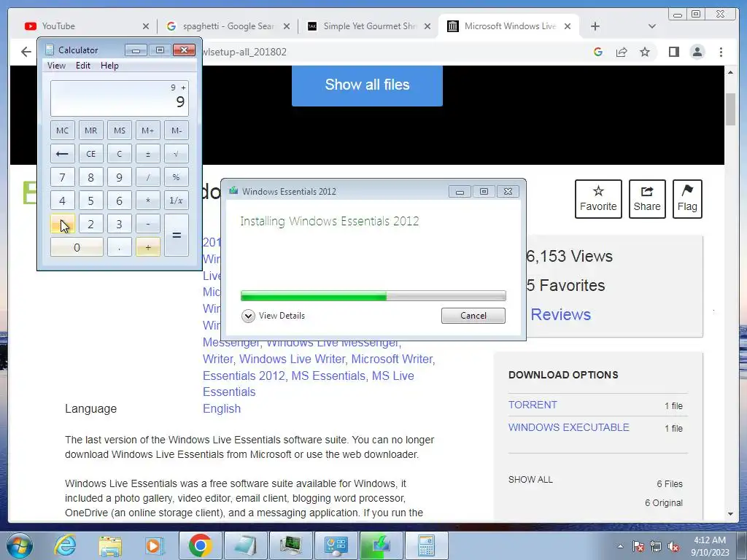Open Calculator View menu
Viewport: 747px width, 560px height.
pyautogui.click(x=56, y=66)
